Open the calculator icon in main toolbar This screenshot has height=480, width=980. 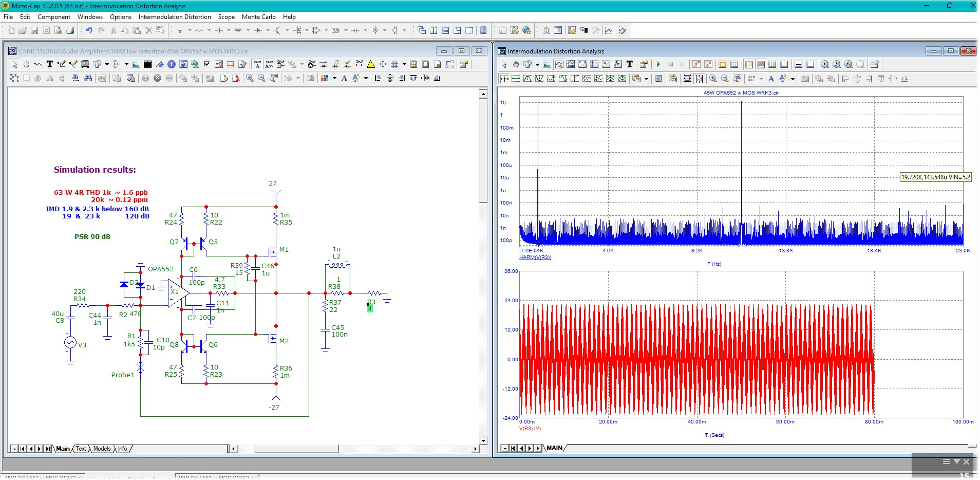[483, 30]
